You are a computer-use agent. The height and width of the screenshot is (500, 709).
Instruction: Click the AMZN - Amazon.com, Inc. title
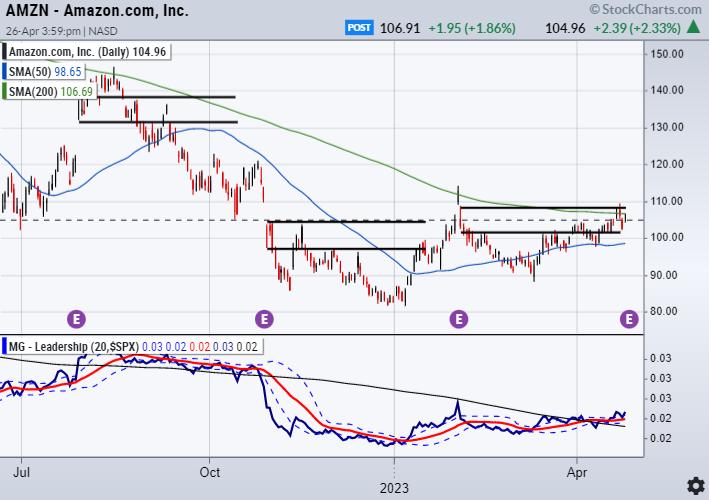point(82,9)
